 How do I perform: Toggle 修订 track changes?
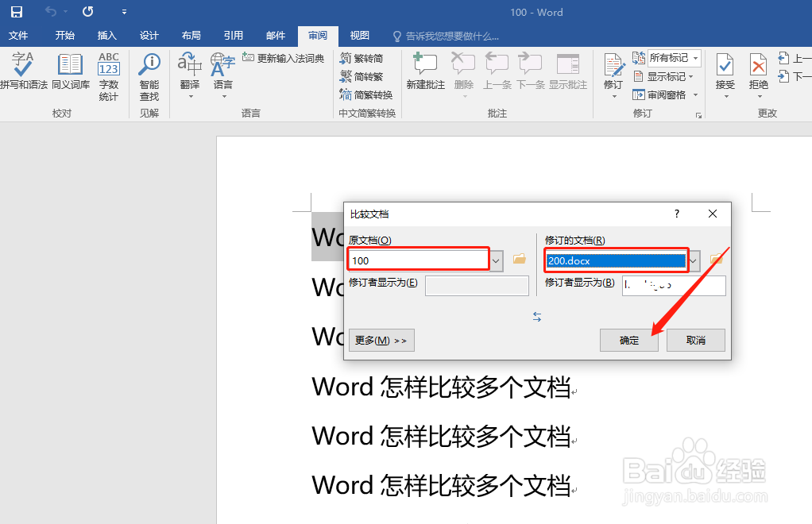613,71
